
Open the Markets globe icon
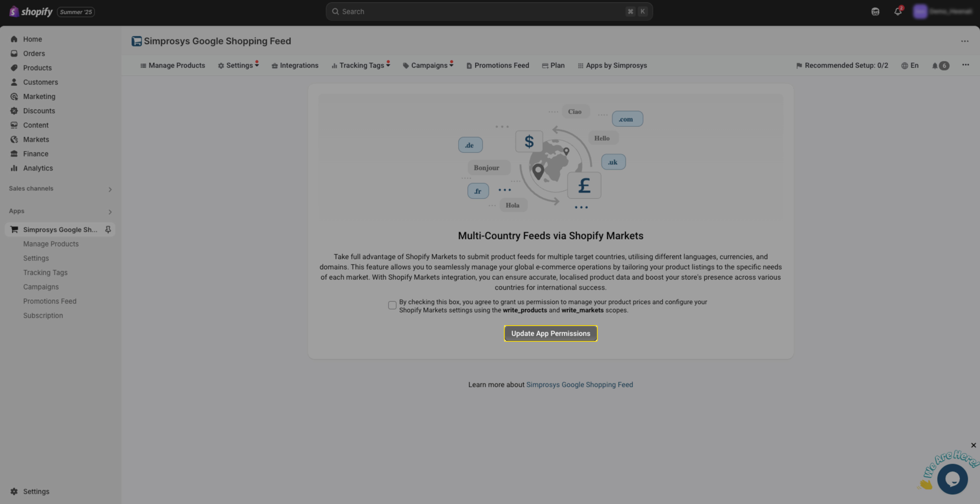[14, 139]
